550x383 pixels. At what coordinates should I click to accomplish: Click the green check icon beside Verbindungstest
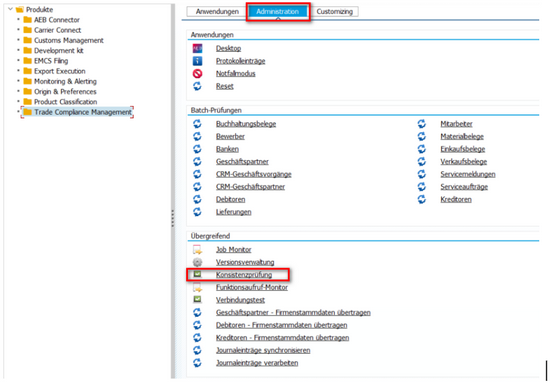point(197,300)
